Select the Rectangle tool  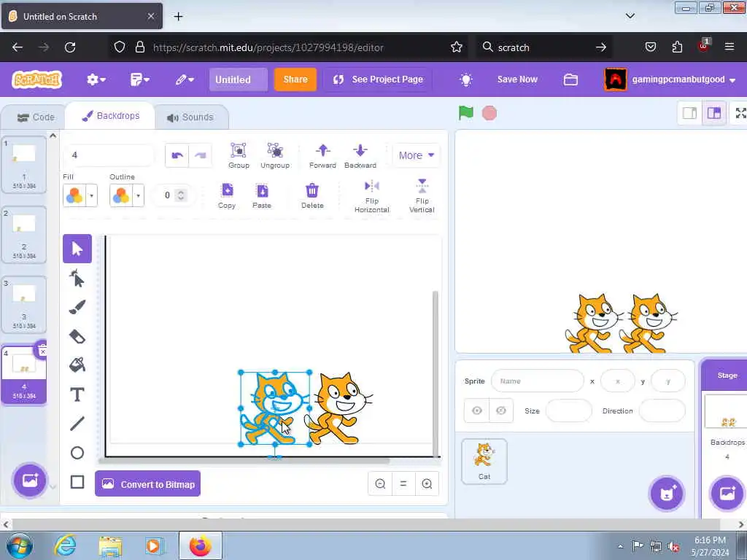click(77, 482)
